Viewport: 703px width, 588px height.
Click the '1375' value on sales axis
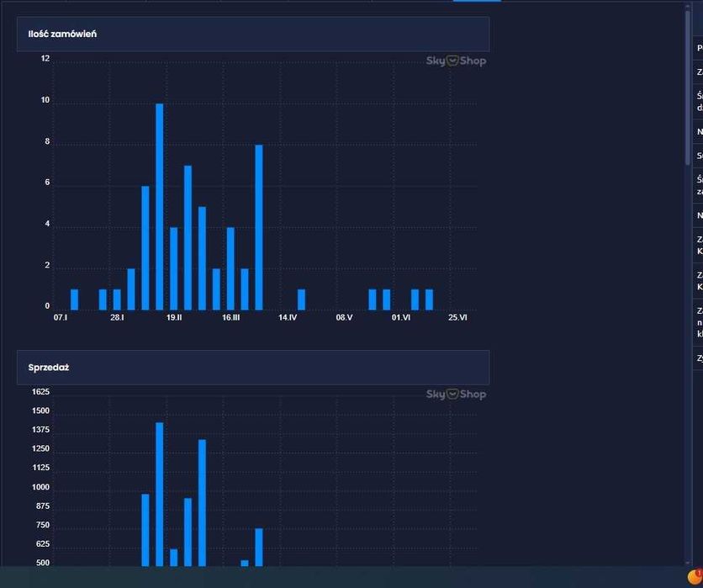click(x=40, y=430)
